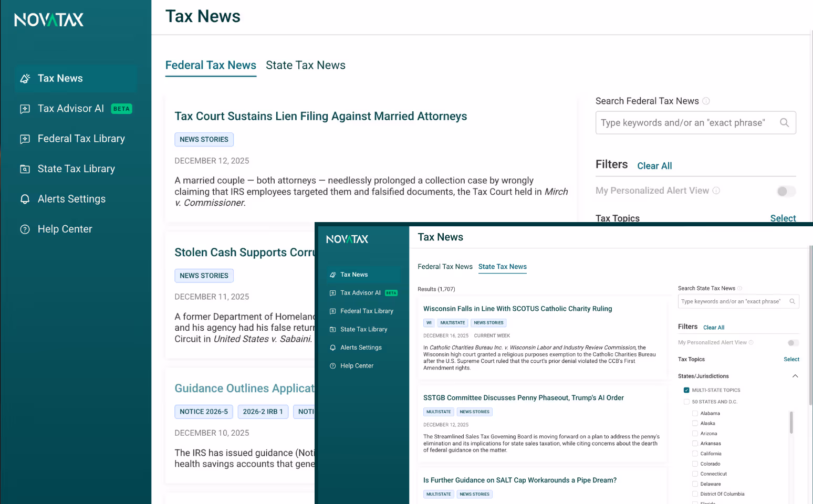813x504 pixels.
Task: Click the State Tax Library icon in the large sidebar
Action: click(x=25, y=169)
